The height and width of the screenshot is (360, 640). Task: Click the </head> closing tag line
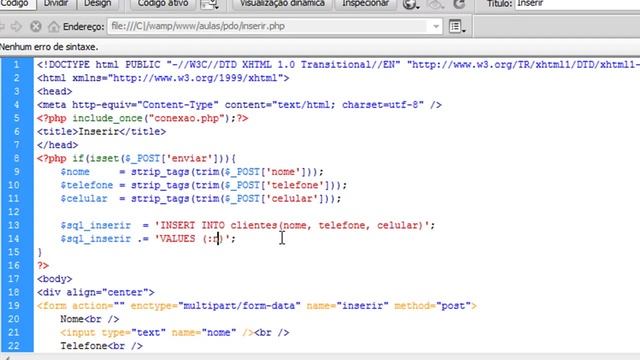tap(57, 145)
